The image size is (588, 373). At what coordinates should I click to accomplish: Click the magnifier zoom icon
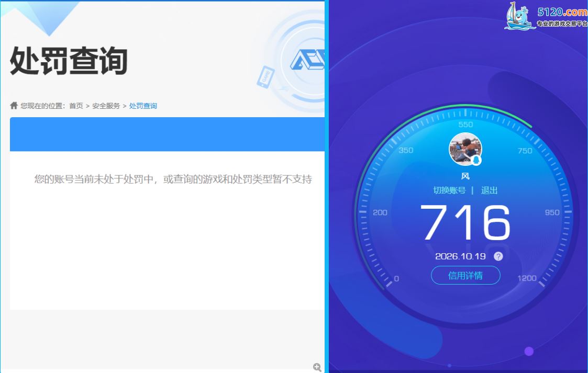pyautogui.click(x=317, y=367)
